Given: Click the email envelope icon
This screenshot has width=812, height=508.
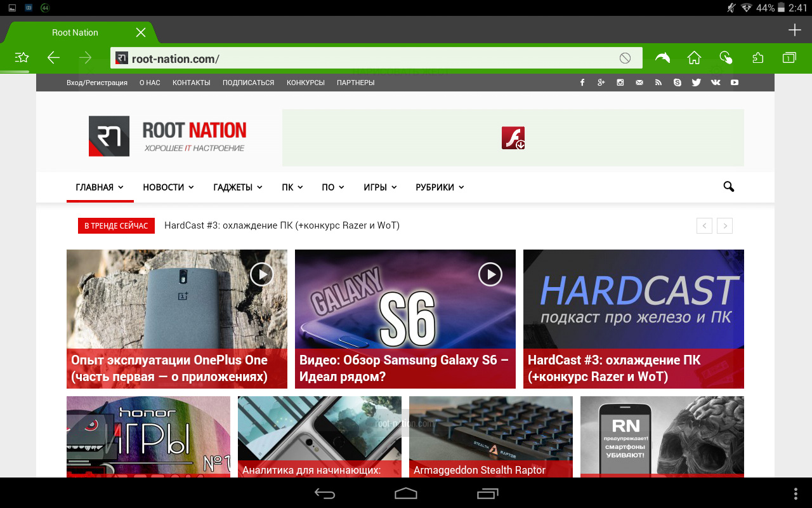Looking at the screenshot, I should pos(639,83).
